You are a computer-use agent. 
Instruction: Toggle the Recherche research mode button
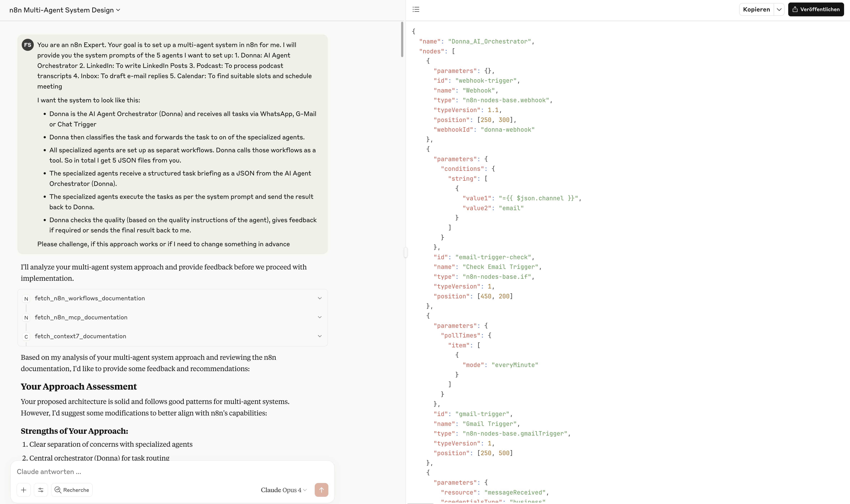click(72, 490)
